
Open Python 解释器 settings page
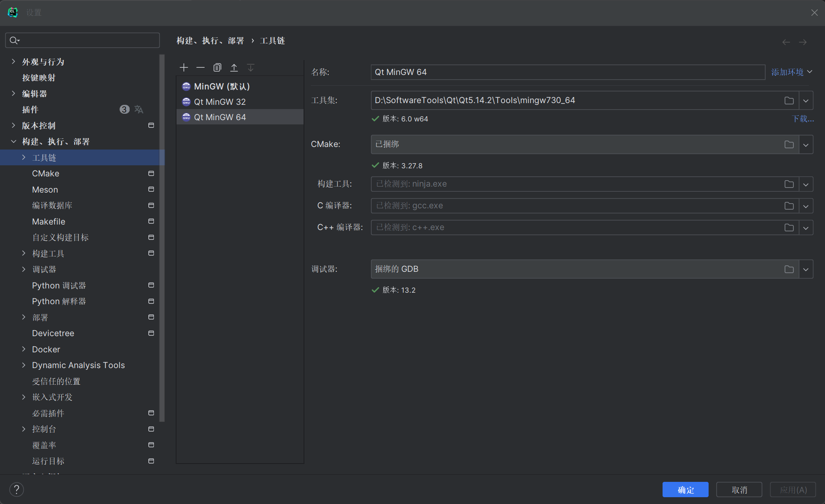pyautogui.click(x=59, y=301)
